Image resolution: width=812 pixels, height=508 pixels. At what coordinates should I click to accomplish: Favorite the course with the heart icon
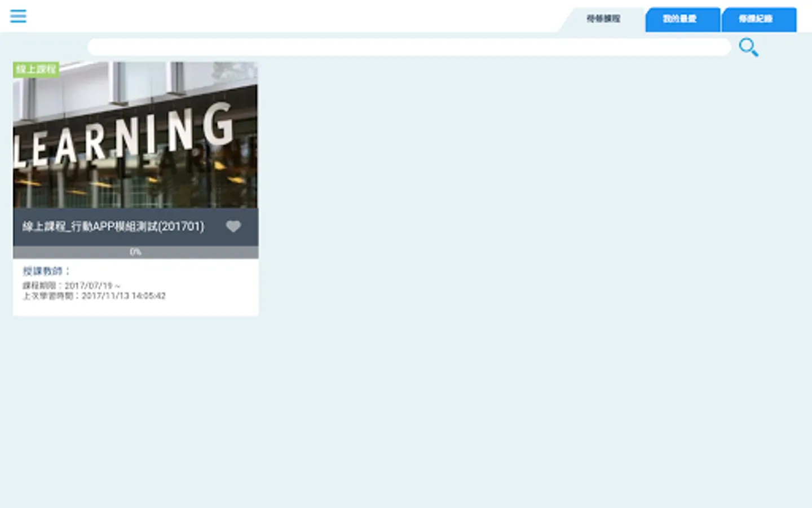tap(233, 226)
